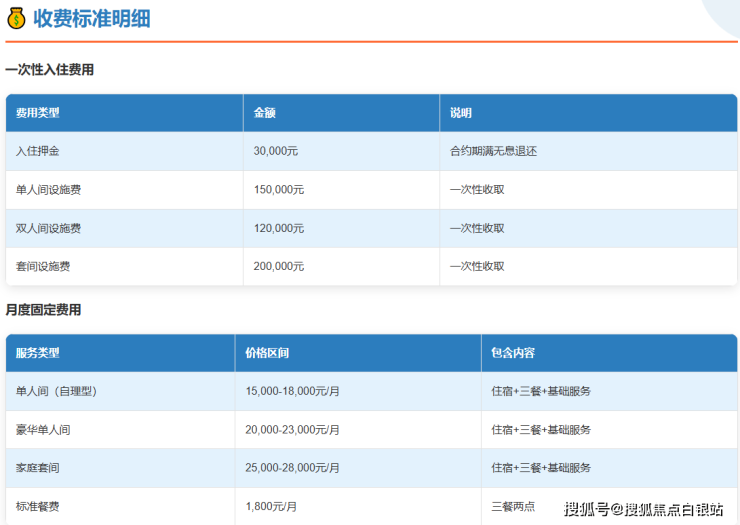This screenshot has width=740, height=525.
Task: Click the 25,000-28,000元/月 price cell
Action: 292,468
